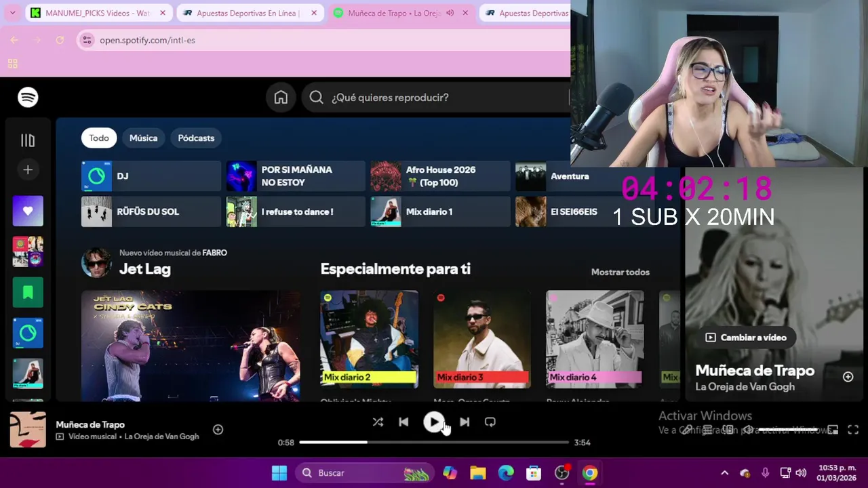
Task: Open the Jet Lag Cindy Cats video thumbnail
Action: pos(191,346)
